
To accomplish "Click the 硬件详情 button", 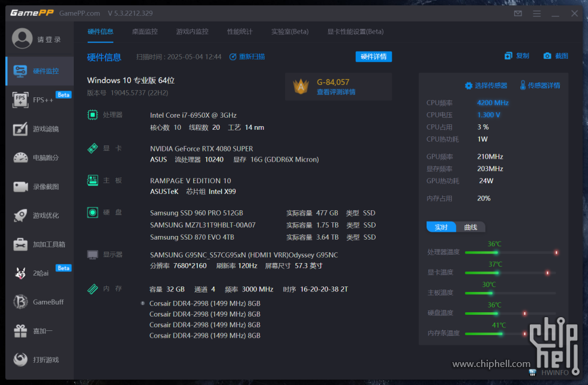I will tap(373, 56).
